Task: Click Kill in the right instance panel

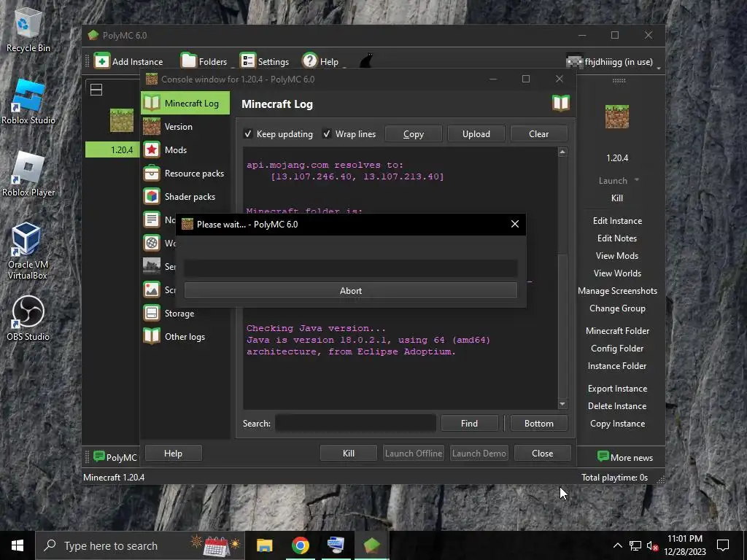Action: pos(617,198)
